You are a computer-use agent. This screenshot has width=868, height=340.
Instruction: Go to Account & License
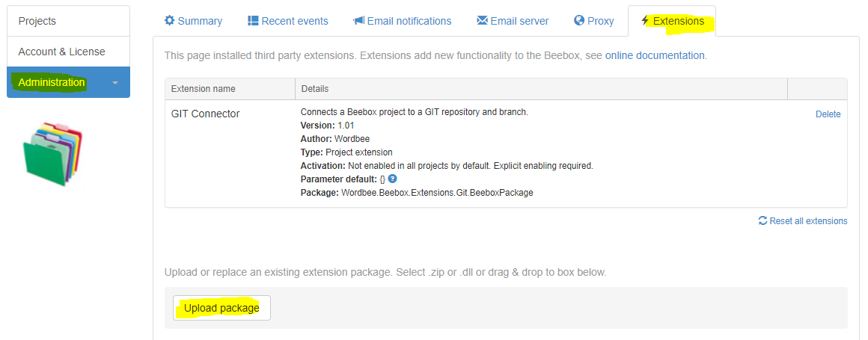[61, 52]
